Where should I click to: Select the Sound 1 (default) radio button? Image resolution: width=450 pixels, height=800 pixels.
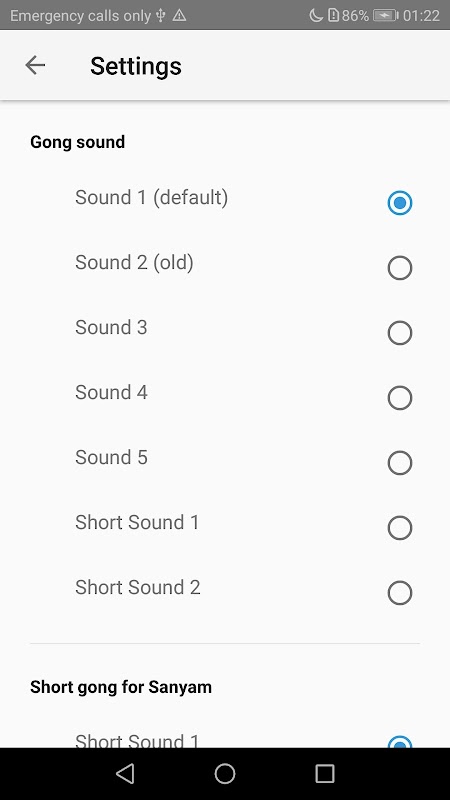pos(399,203)
